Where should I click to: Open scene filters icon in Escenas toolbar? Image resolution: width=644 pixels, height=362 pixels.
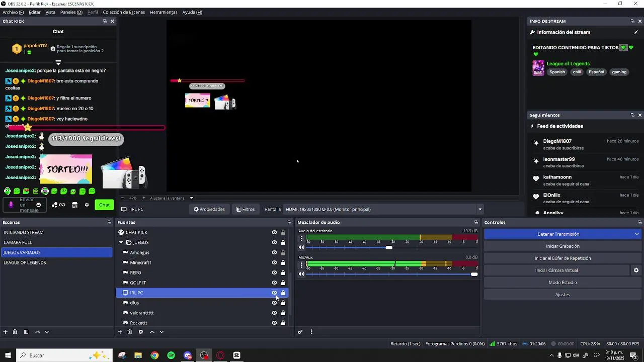(x=26, y=332)
